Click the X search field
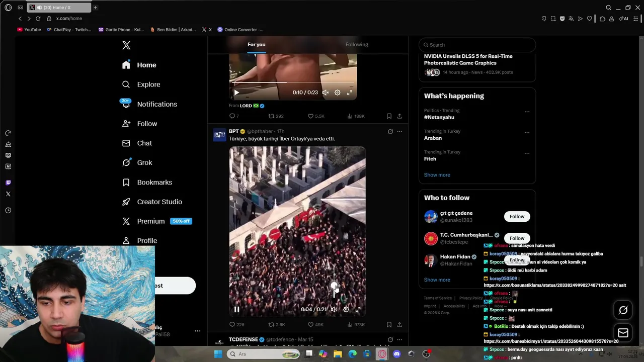644x362 pixels. pos(477,45)
